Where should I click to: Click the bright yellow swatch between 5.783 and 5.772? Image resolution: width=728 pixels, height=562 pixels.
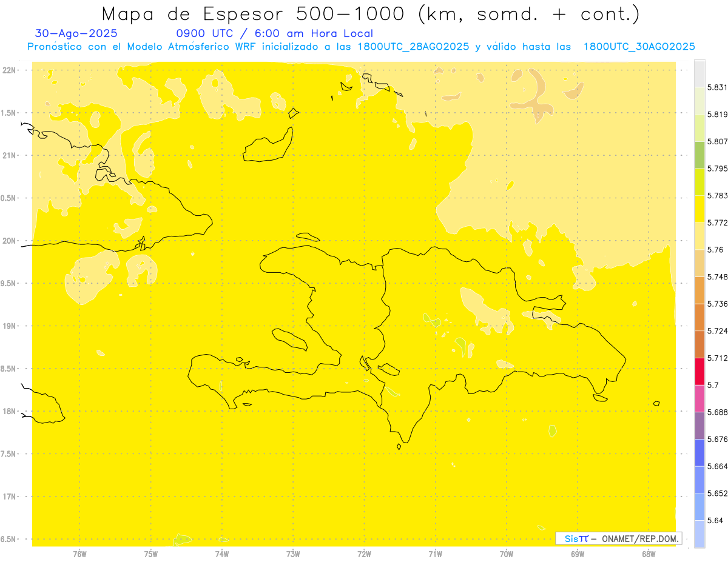point(699,209)
